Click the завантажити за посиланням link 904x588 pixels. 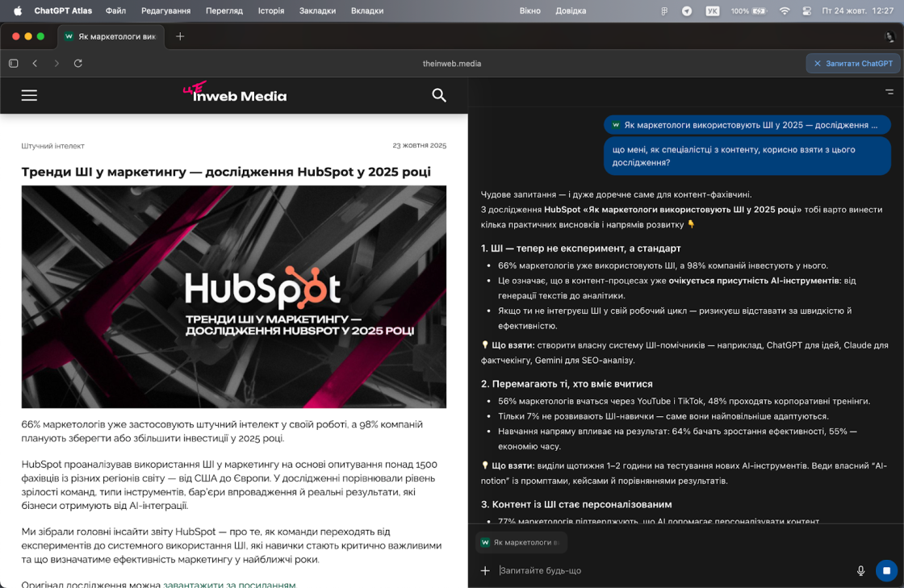(229, 584)
